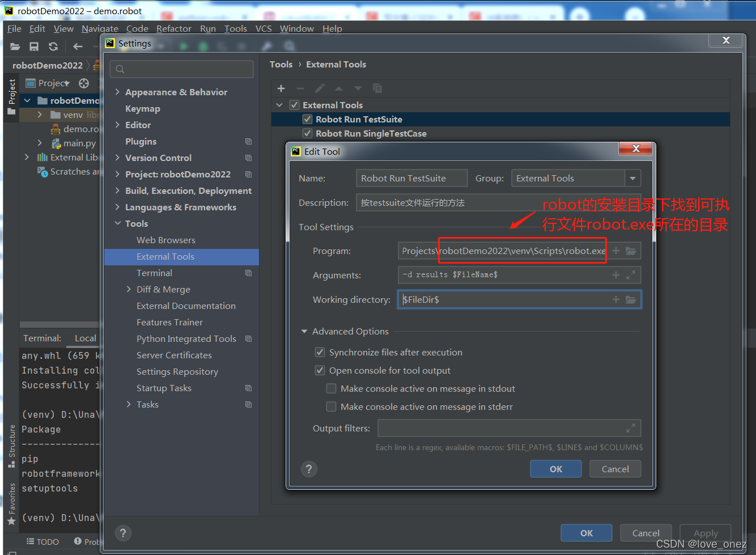Add a new external tool via plus icon

pyautogui.click(x=281, y=88)
